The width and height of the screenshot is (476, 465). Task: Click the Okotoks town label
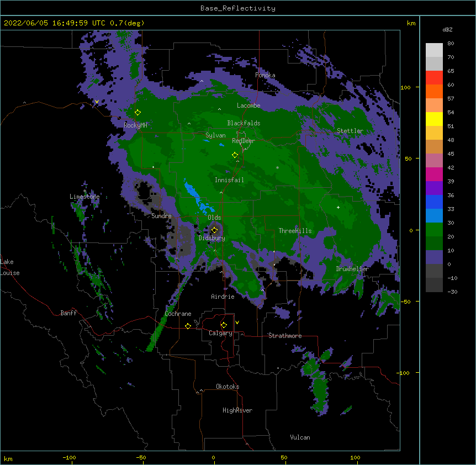click(228, 387)
